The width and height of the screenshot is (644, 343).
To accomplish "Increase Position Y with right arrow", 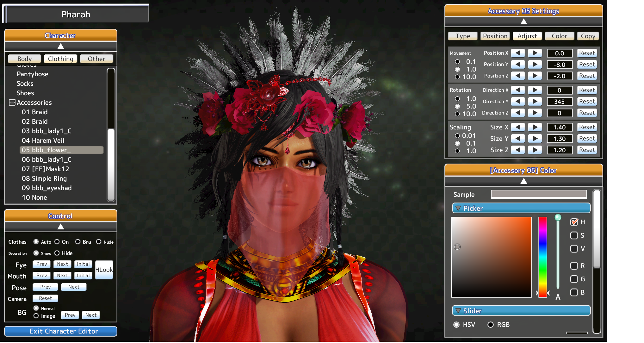I will point(535,65).
